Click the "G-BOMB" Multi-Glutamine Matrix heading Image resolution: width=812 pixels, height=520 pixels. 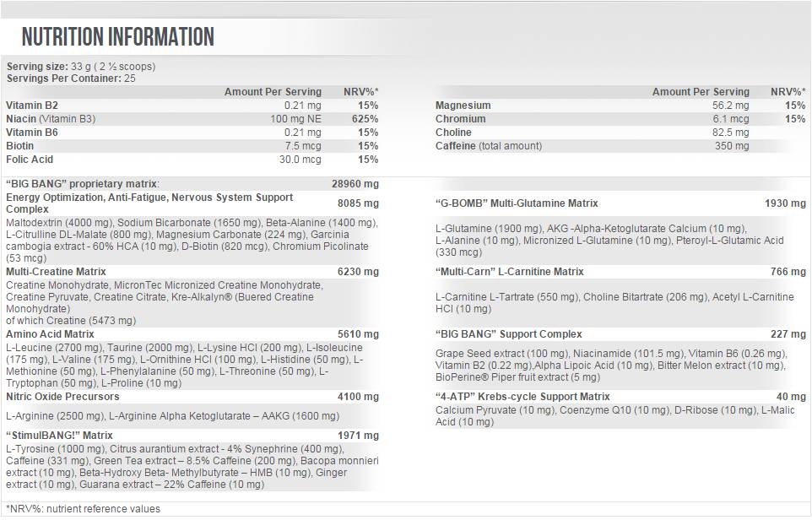(517, 203)
